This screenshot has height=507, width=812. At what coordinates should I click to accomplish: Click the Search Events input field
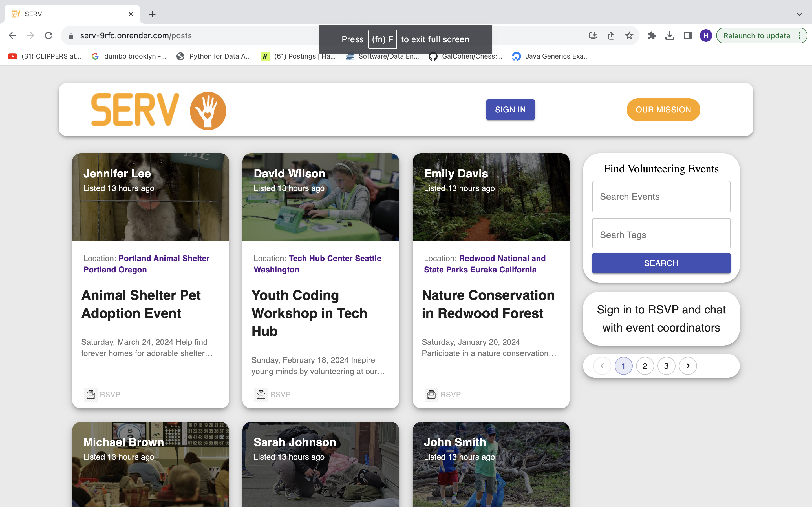pyautogui.click(x=661, y=197)
